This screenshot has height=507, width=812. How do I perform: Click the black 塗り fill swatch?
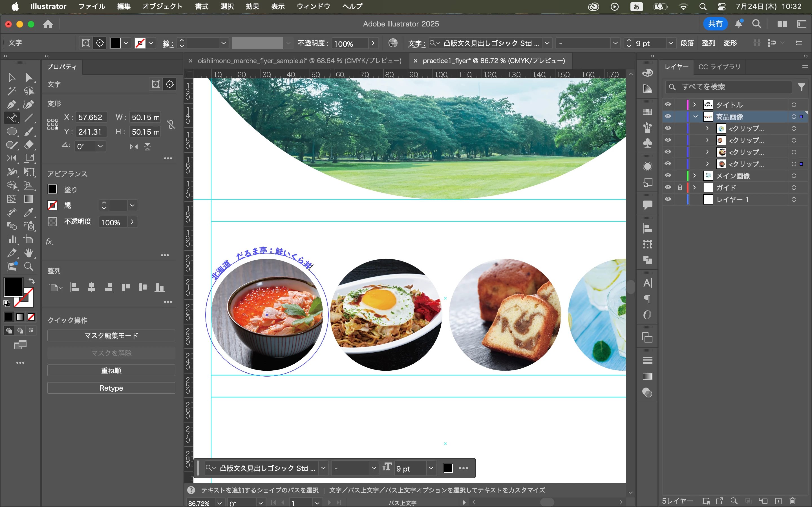pos(52,189)
